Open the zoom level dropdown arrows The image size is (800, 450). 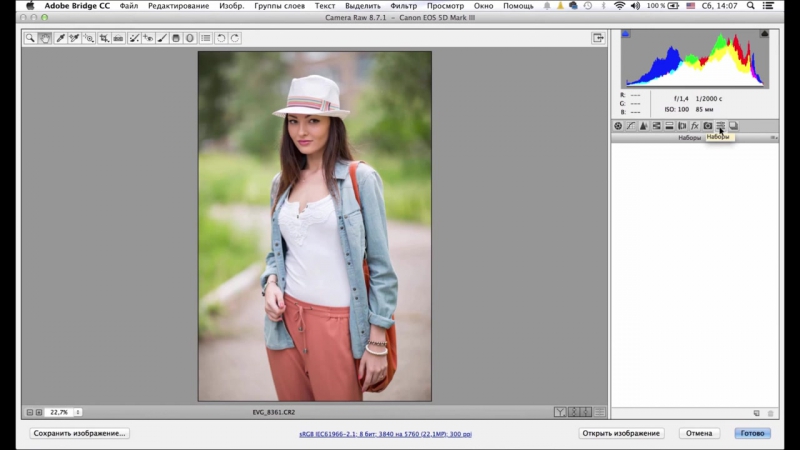point(78,412)
